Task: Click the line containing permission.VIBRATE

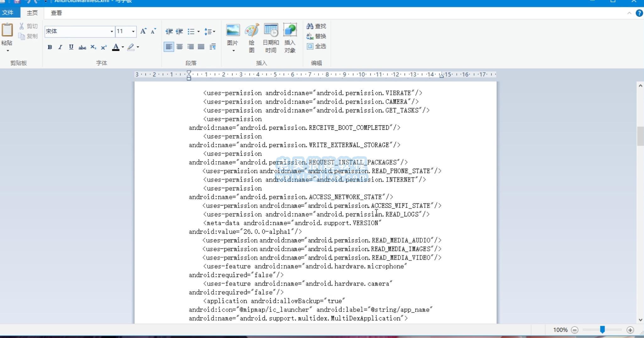Action: pos(313,93)
